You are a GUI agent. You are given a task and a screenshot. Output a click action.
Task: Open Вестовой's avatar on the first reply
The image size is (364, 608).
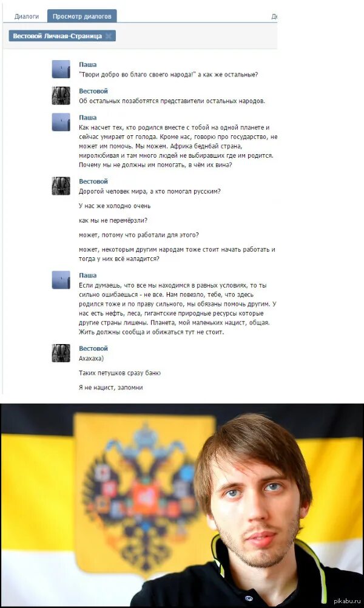tap(61, 96)
